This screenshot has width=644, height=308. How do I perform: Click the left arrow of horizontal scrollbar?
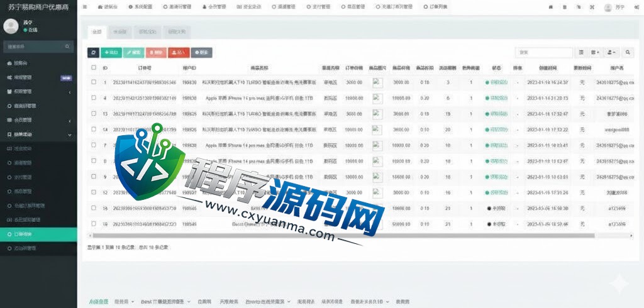pos(89,236)
